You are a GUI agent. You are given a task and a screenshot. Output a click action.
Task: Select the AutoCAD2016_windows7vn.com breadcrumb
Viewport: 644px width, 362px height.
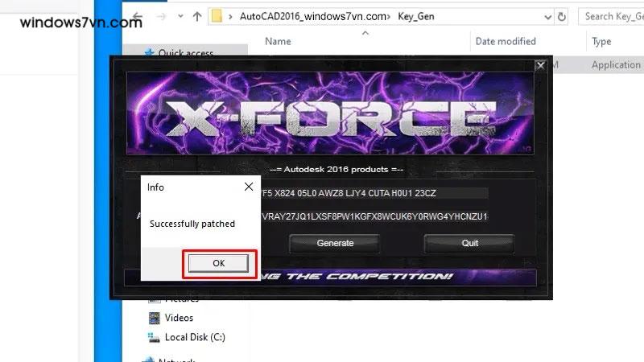click(x=313, y=16)
